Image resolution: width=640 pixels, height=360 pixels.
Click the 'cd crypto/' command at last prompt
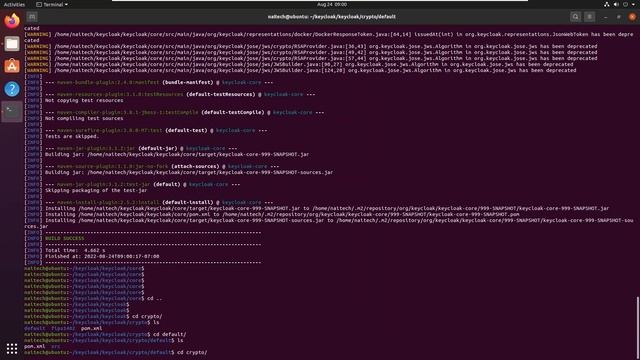(192, 352)
